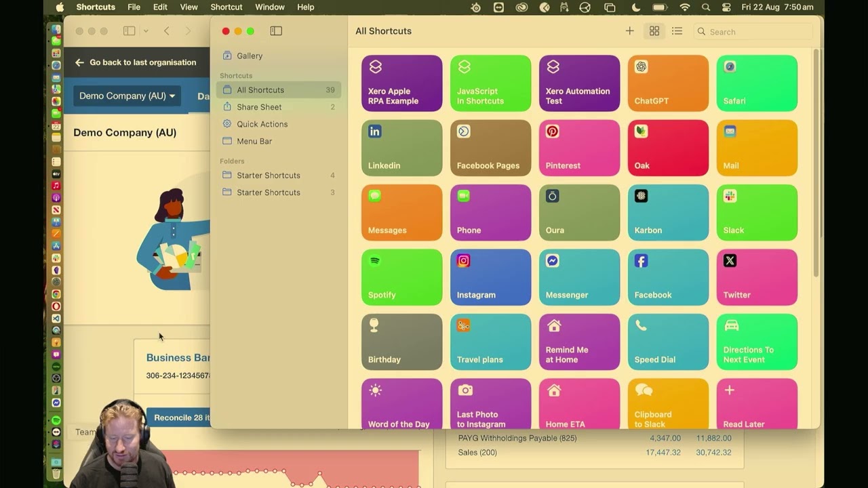Screen dimensions: 868x488
Task: Run the Clipboard to Slack shortcut
Action: coord(668,404)
